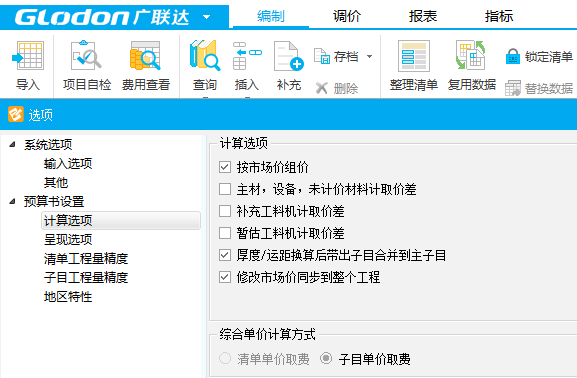Open the 导入 import tool
Screen dimensions: 577x378
point(28,66)
